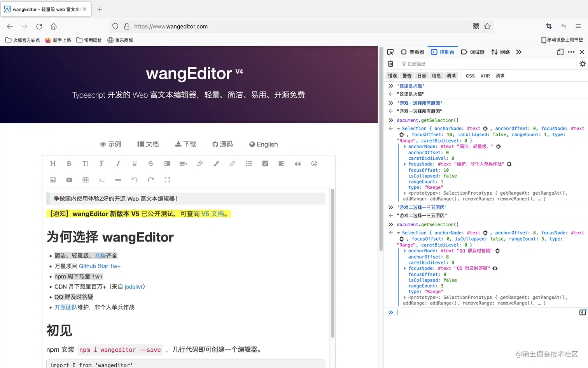The height and width of the screenshot is (368, 588).
Task: Toggle bold formatting in the editor toolbar
Action: pos(69,164)
